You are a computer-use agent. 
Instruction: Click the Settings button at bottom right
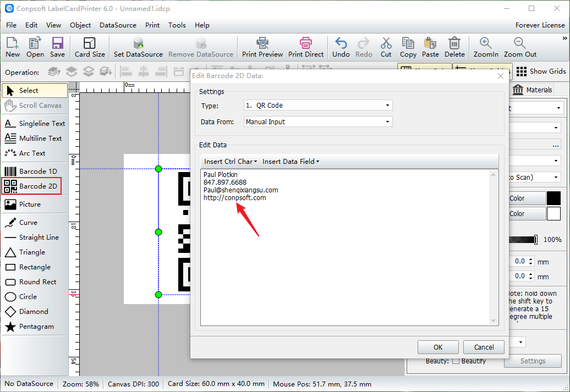click(533, 361)
